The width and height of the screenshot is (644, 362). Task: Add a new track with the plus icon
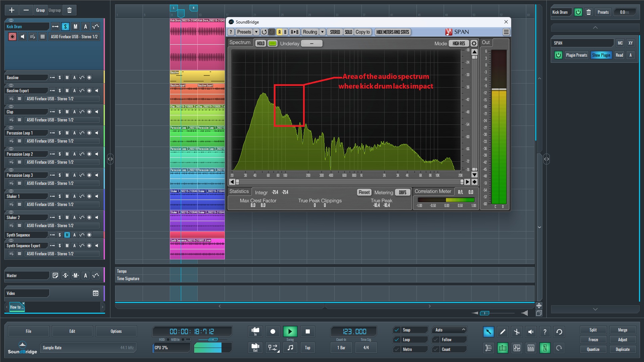click(12, 10)
